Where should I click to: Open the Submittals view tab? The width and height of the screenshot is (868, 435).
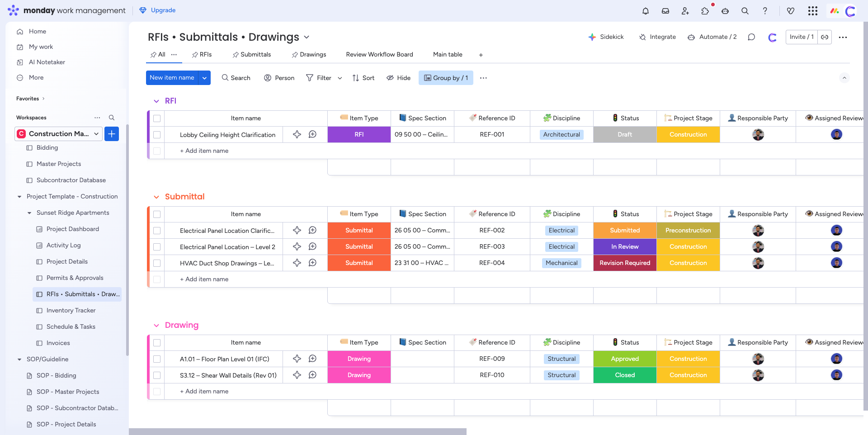point(252,55)
